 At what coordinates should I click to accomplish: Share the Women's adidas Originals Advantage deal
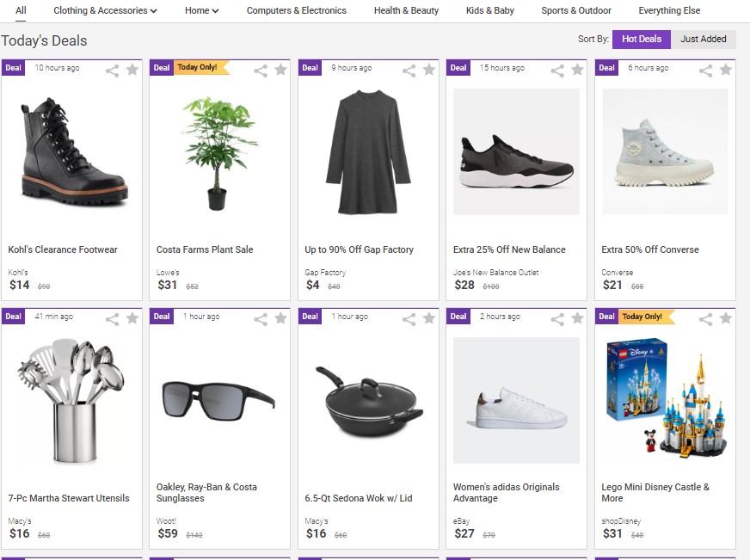[557, 319]
